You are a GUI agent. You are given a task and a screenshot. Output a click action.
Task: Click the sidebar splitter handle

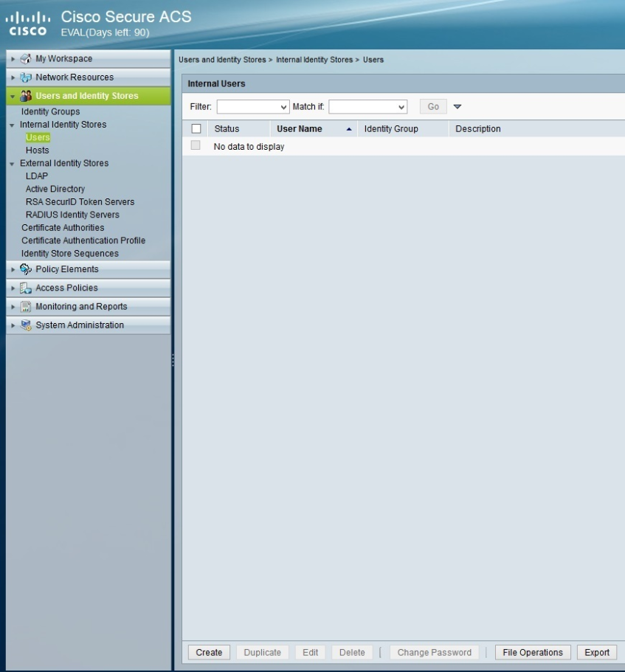(173, 360)
